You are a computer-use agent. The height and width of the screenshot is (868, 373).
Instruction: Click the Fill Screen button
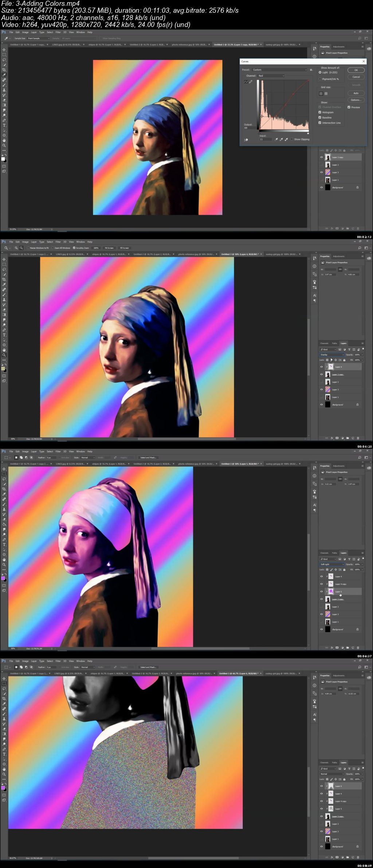point(125,248)
